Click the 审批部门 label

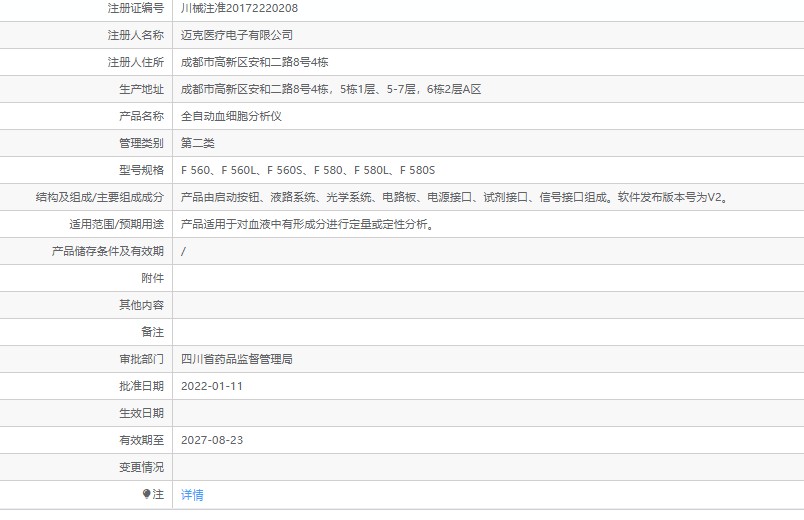coord(142,359)
